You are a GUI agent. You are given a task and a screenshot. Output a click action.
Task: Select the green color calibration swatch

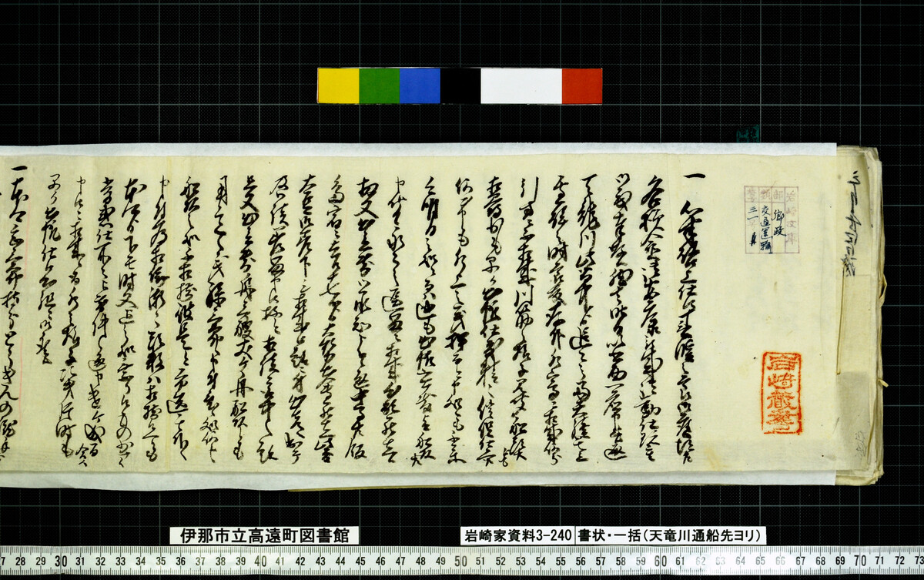pos(379,85)
